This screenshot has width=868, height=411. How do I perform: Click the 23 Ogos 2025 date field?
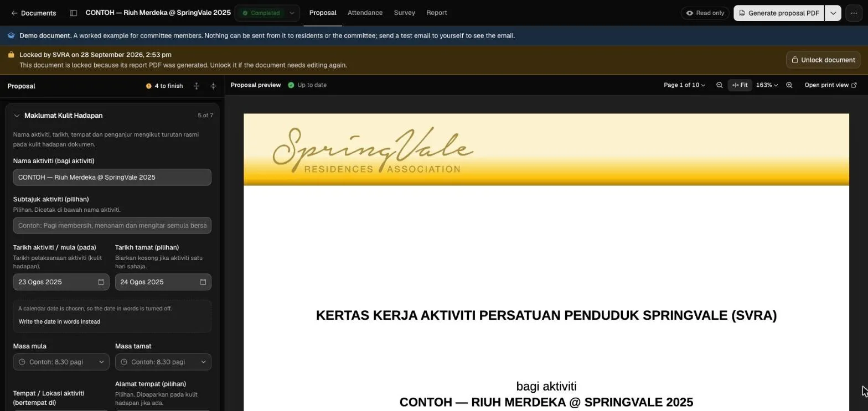point(61,282)
